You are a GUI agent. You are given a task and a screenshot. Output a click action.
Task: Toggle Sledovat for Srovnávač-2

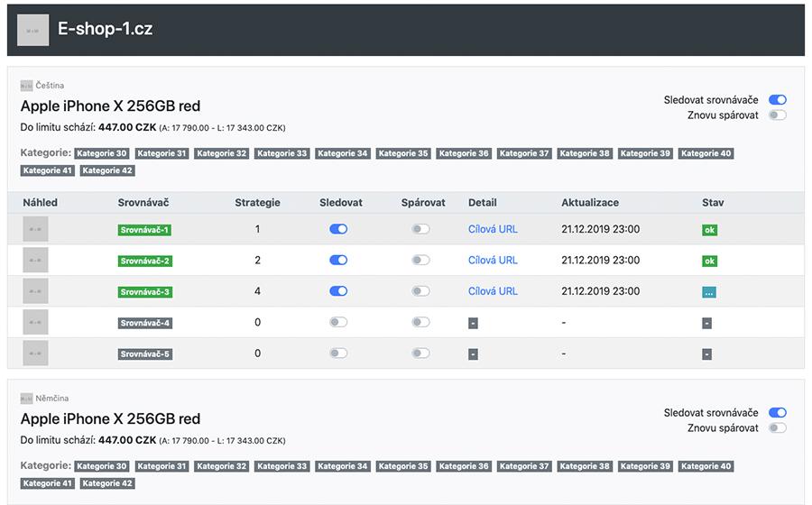(338, 261)
